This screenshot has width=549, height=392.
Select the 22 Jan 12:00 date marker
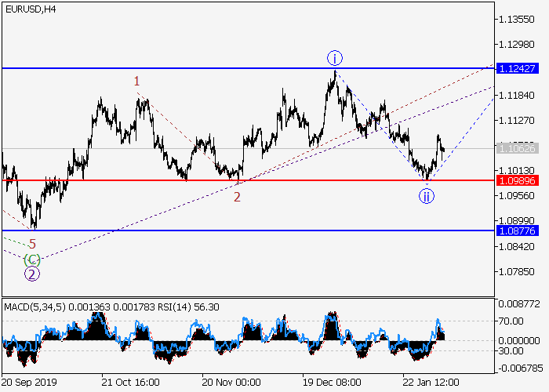432,382
